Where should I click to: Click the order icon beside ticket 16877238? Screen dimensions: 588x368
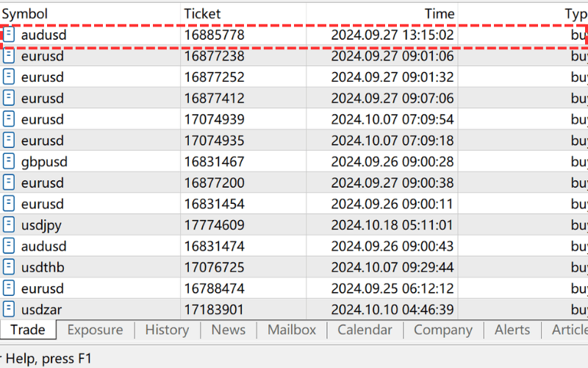(x=10, y=56)
